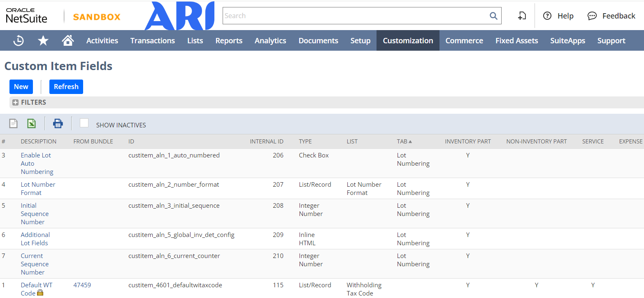Sort by the Tab column header
644x298 pixels.
click(404, 141)
